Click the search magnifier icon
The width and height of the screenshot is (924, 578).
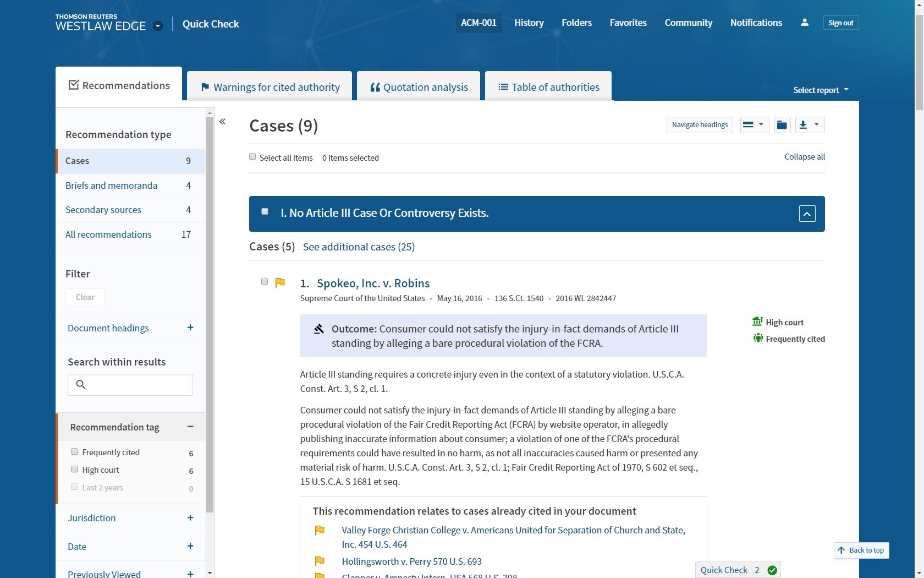pos(81,385)
